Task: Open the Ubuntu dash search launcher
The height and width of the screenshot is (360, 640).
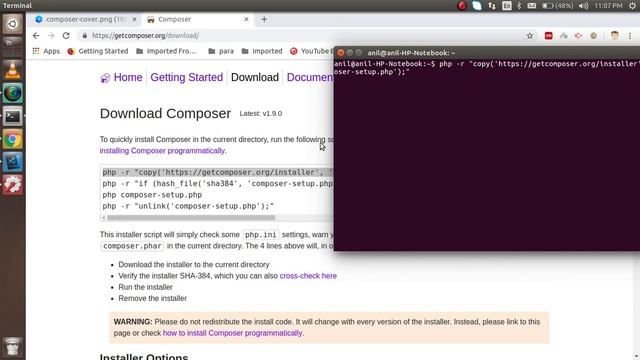Action: point(13,24)
